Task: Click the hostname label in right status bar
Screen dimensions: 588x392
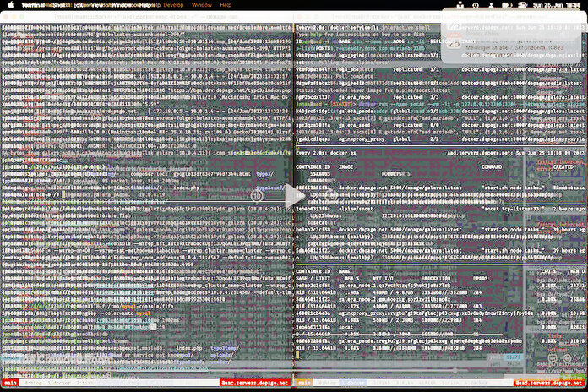Action: pos(549,383)
